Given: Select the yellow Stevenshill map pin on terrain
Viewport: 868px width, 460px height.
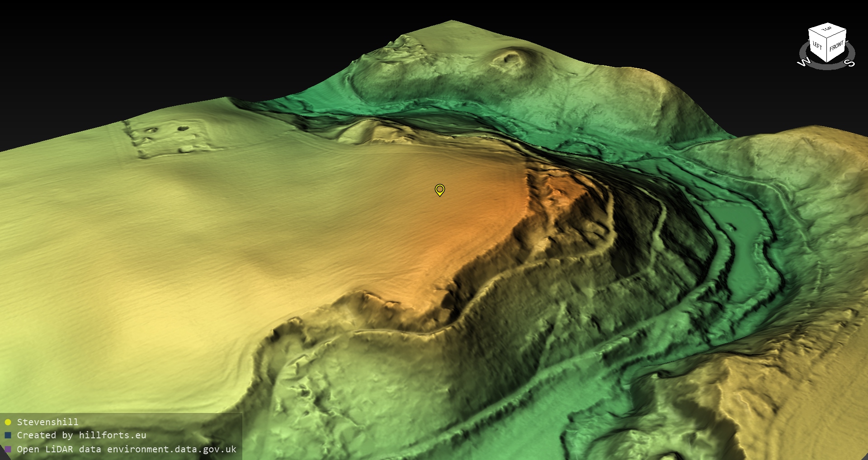Looking at the screenshot, I should pos(439,189).
